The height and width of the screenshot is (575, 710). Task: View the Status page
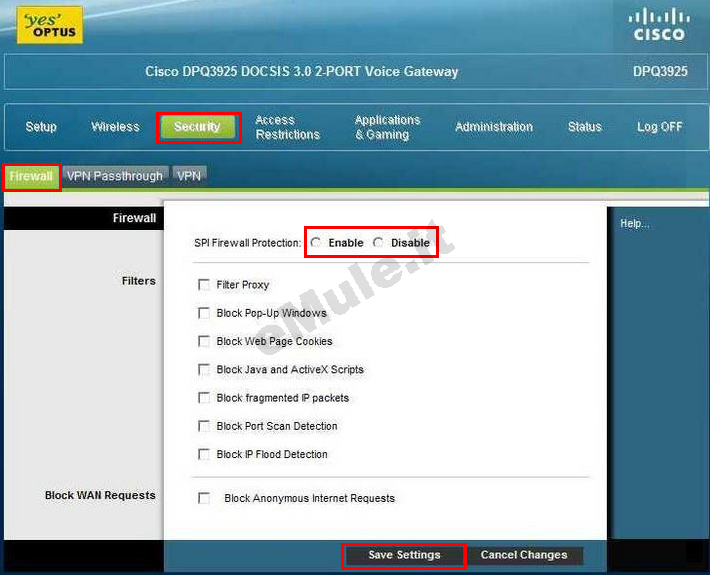pos(585,127)
